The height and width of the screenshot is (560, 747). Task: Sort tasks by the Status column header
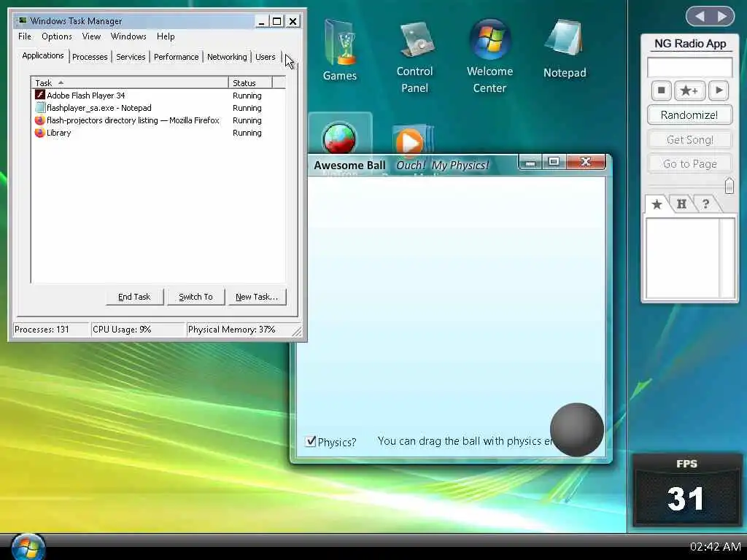(250, 83)
